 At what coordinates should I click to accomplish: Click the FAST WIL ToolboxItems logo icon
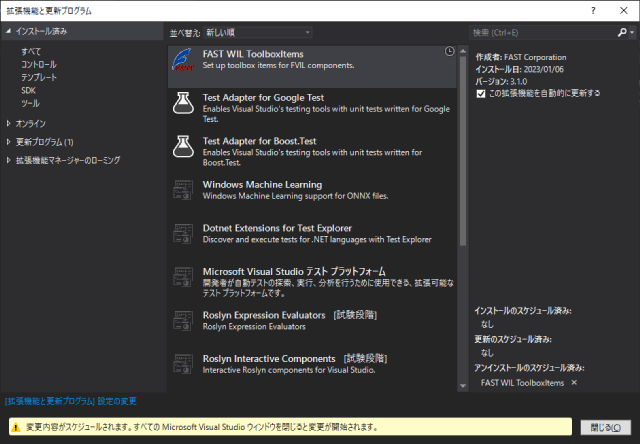coord(182,60)
